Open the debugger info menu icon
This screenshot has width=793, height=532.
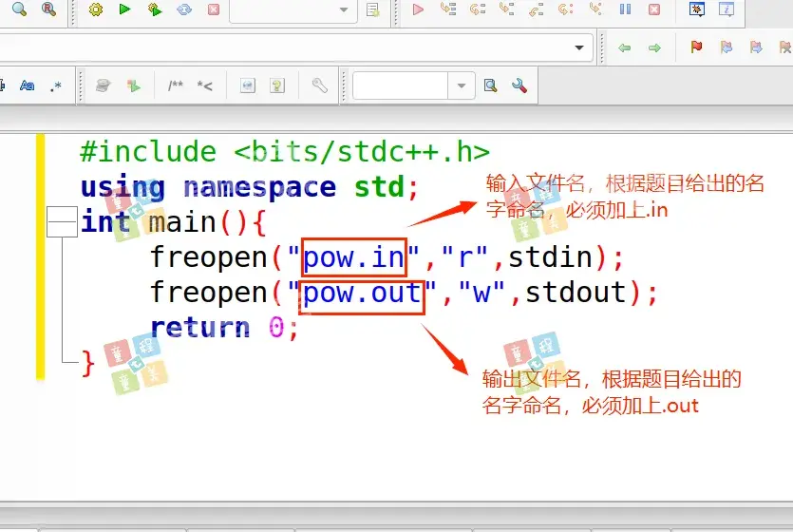727,9
